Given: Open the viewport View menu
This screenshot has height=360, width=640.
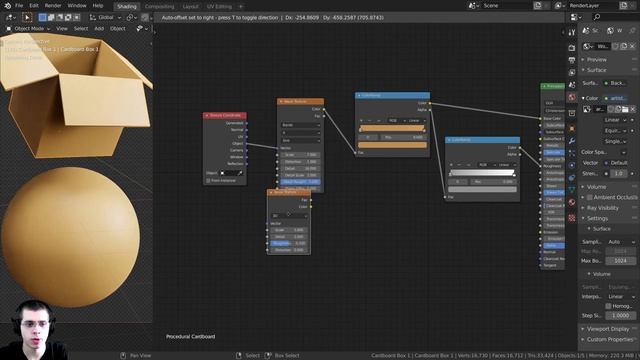Looking at the screenshot, I should [x=62, y=29].
